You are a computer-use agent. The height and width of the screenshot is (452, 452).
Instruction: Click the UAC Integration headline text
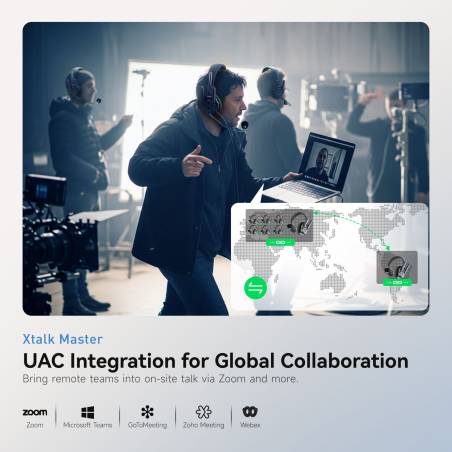click(215, 361)
